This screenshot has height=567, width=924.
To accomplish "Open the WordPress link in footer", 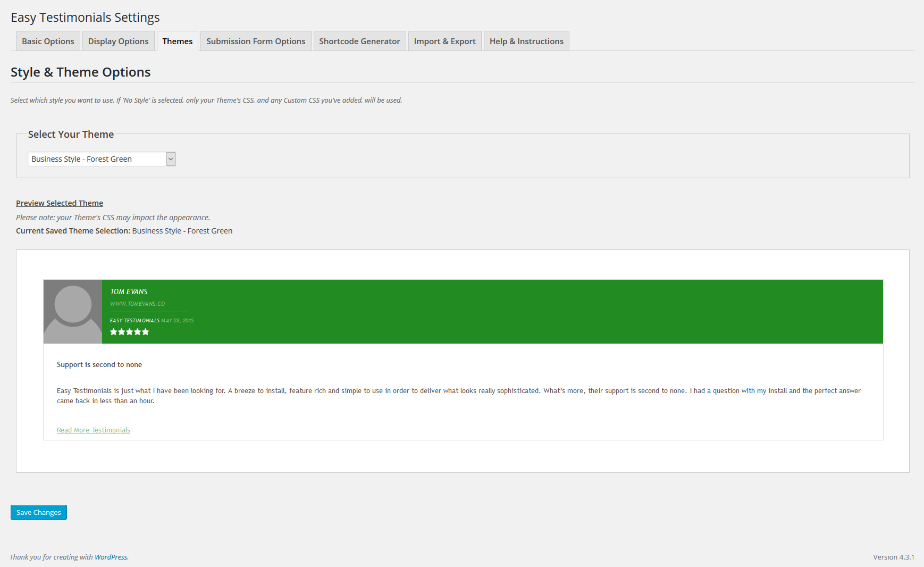I will pyautogui.click(x=111, y=557).
